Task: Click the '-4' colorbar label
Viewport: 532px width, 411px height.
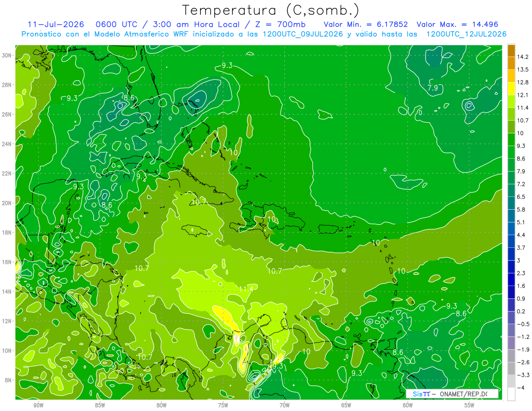Action: click(x=520, y=388)
